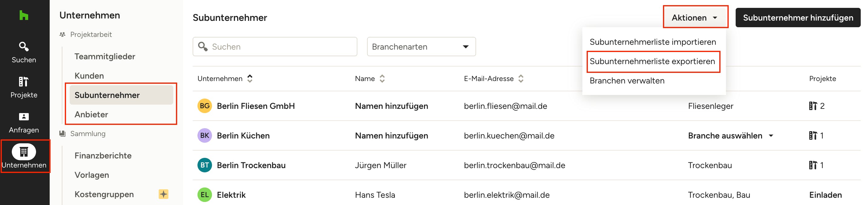Click Subunternehmer hinzufügen button

[798, 18]
